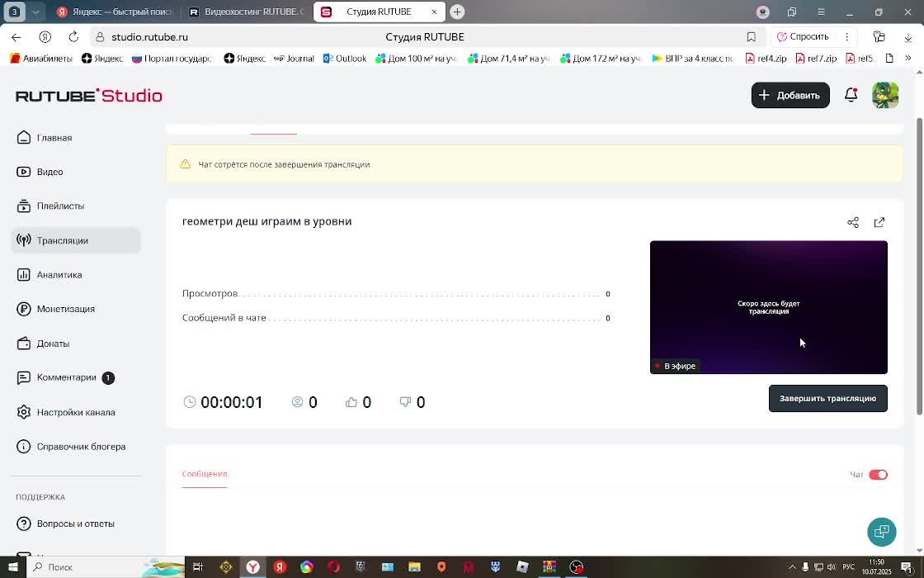The height and width of the screenshot is (578, 924).
Task: Open a new browser tab
Action: (x=457, y=12)
